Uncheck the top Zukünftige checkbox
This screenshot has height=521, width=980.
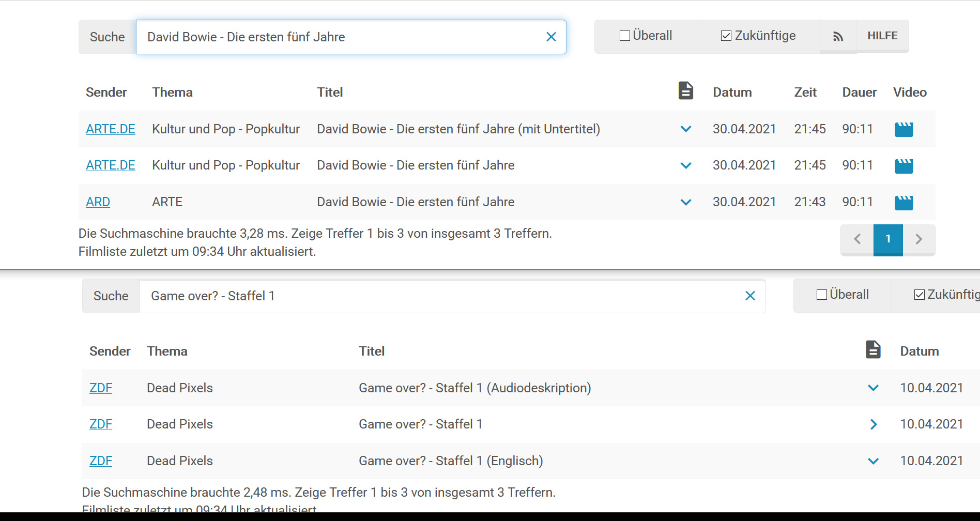[726, 36]
